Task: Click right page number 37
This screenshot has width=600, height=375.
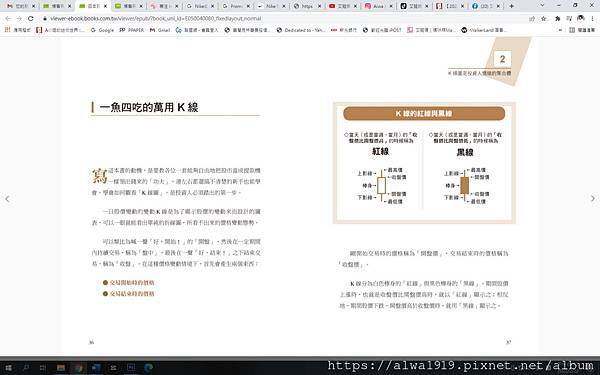Action: pos(508,342)
